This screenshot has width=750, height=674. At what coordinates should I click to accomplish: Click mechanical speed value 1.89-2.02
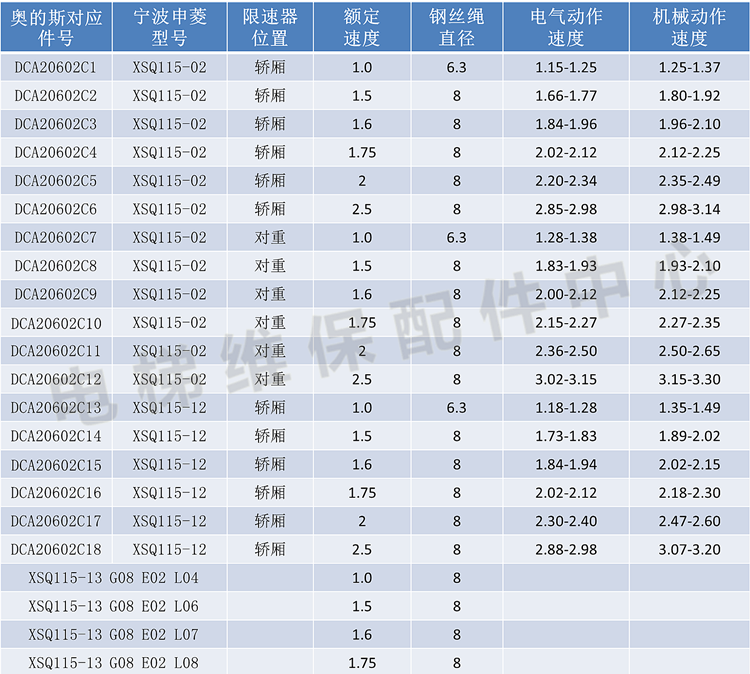click(x=689, y=436)
